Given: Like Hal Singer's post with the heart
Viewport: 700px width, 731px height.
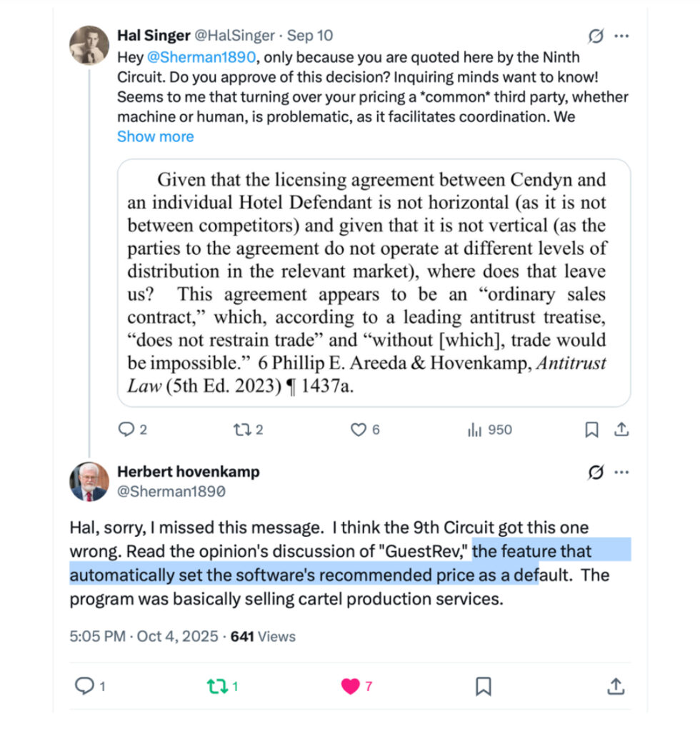Looking at the screenshot, I should pyautogui.click(x=358, y=430).
